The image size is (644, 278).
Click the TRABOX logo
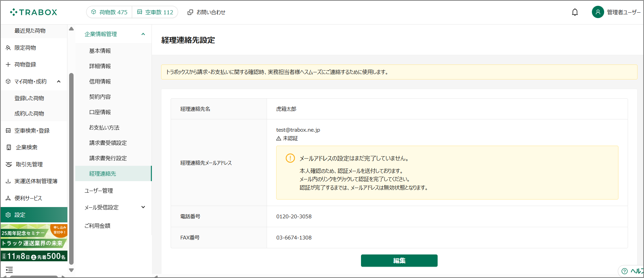tap(33, 12)
